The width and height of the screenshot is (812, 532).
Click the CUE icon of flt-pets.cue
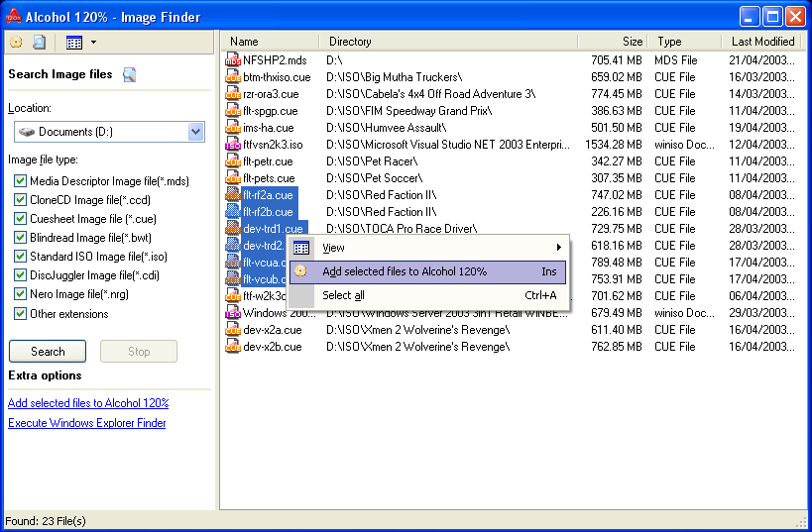(x=233, y=178)
